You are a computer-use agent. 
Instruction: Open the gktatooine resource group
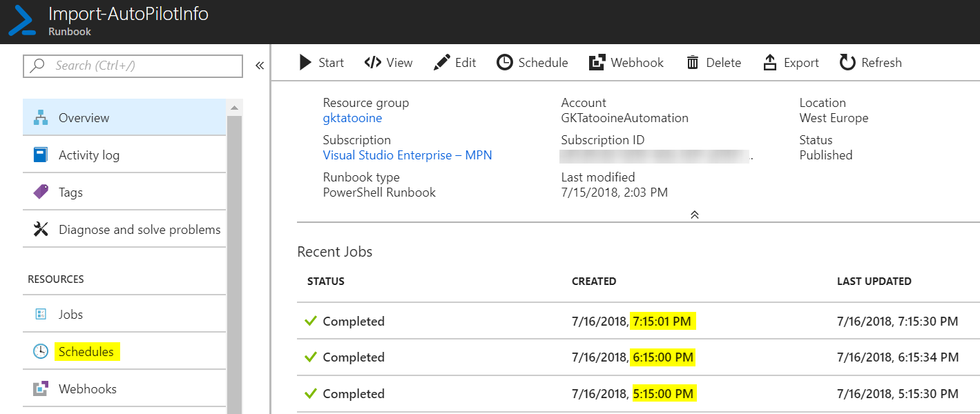coord(352,117)
